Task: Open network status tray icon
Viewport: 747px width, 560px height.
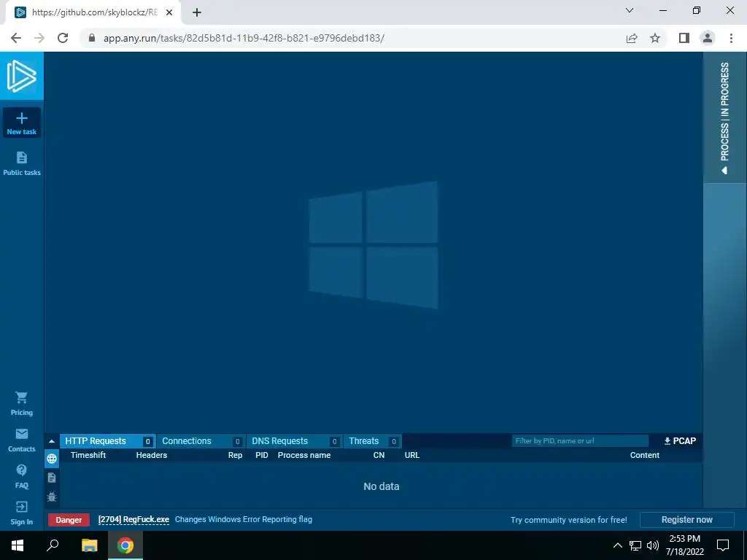Action: 635,545
